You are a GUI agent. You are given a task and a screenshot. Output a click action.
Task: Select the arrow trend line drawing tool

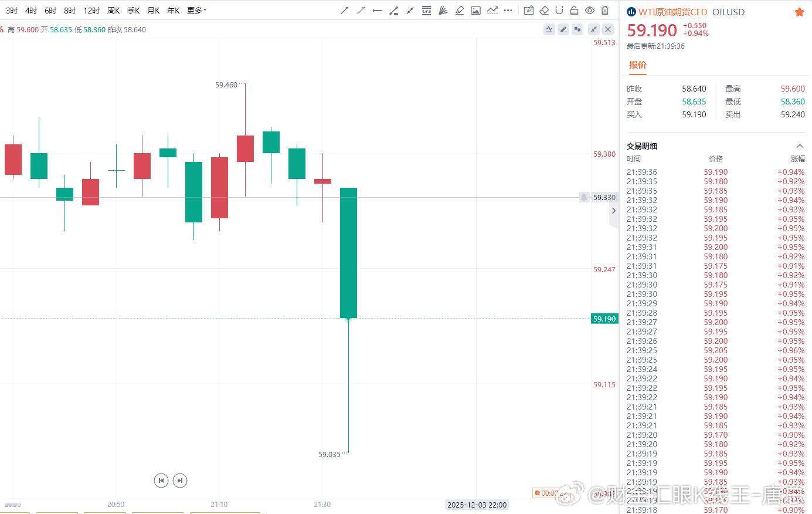345,11
